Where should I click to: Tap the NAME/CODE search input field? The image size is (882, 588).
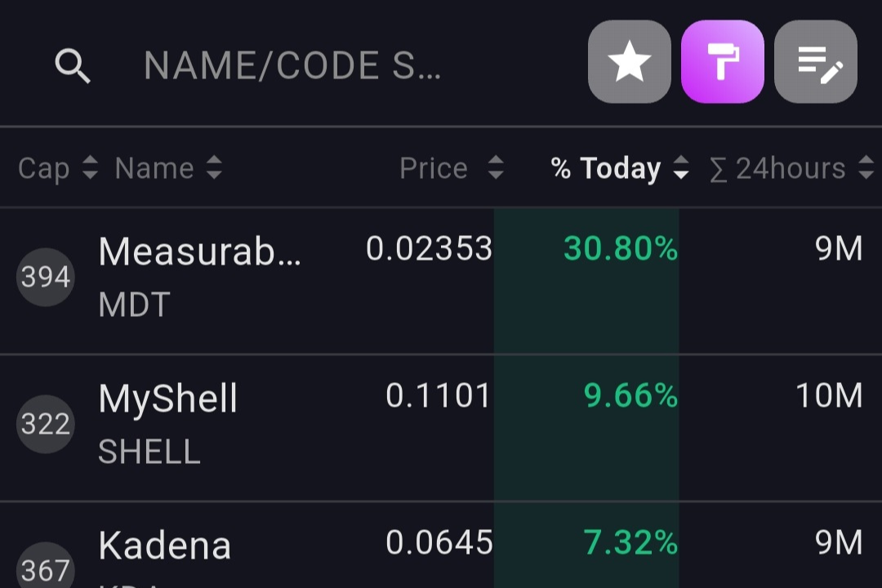pos(294,65)
